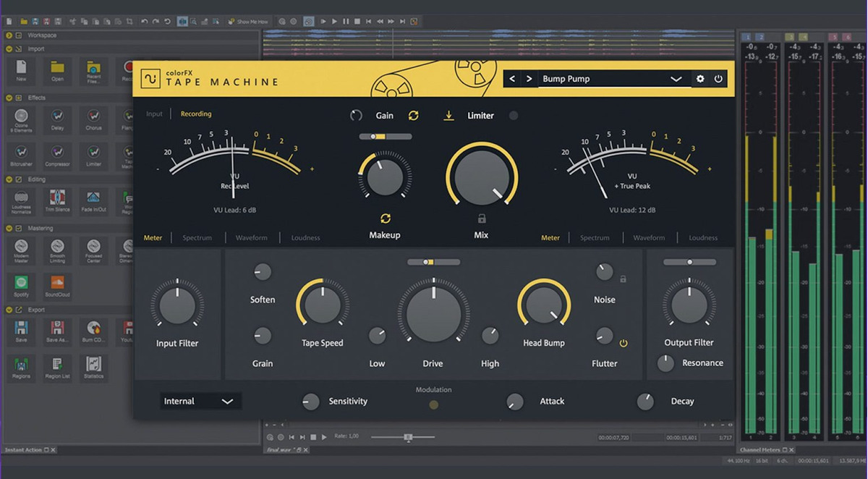The image size is (868, 479).
Task: Toggle the Tape Machine power button
Action: [x=718, y=79]
